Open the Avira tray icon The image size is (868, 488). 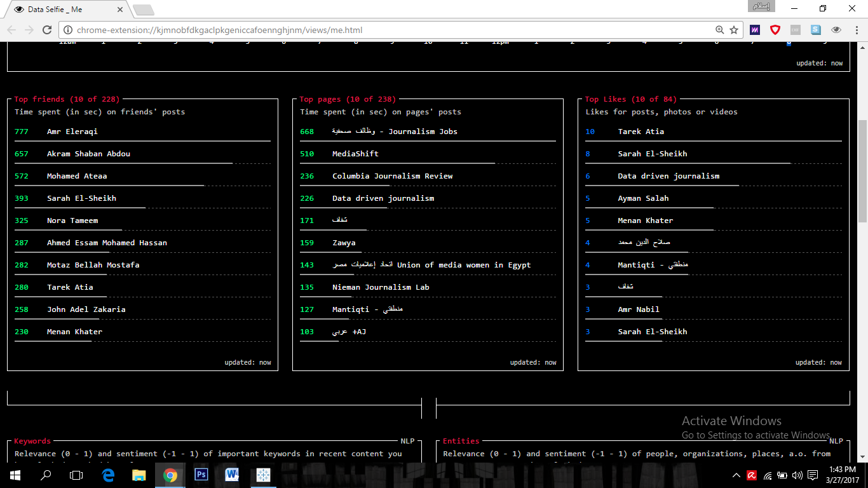(x=752, y=475)
